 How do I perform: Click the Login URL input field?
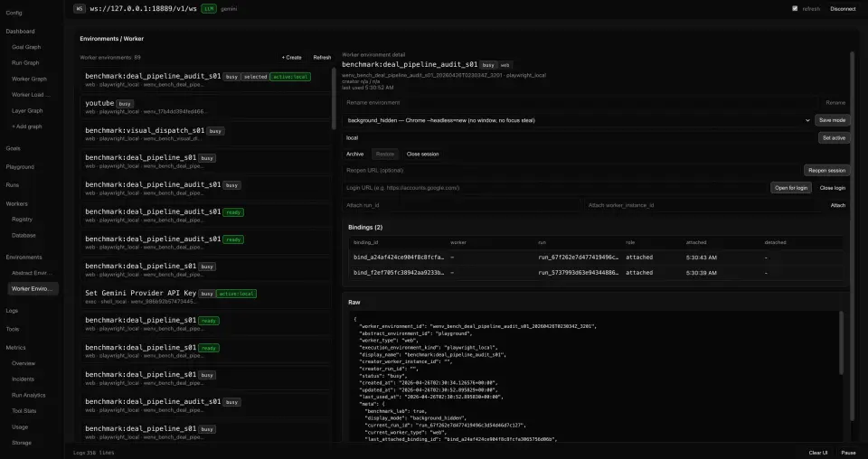pyautogui.click(x=554, y=188)
